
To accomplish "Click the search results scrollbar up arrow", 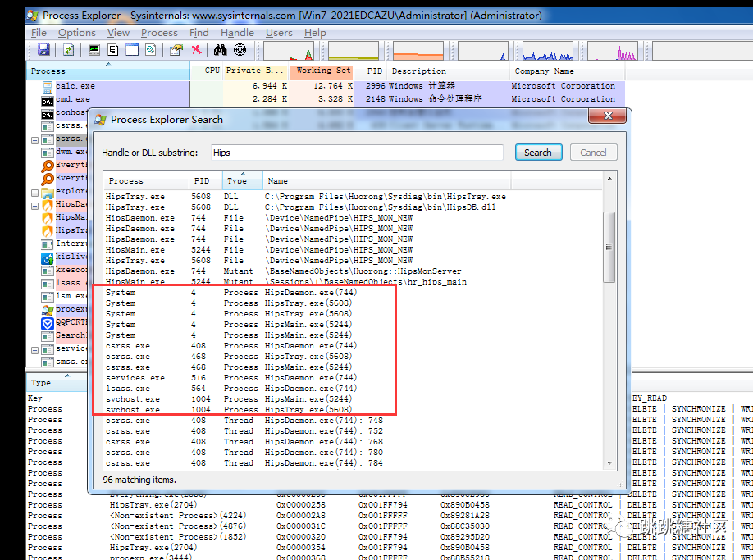I will click(609, 179).
